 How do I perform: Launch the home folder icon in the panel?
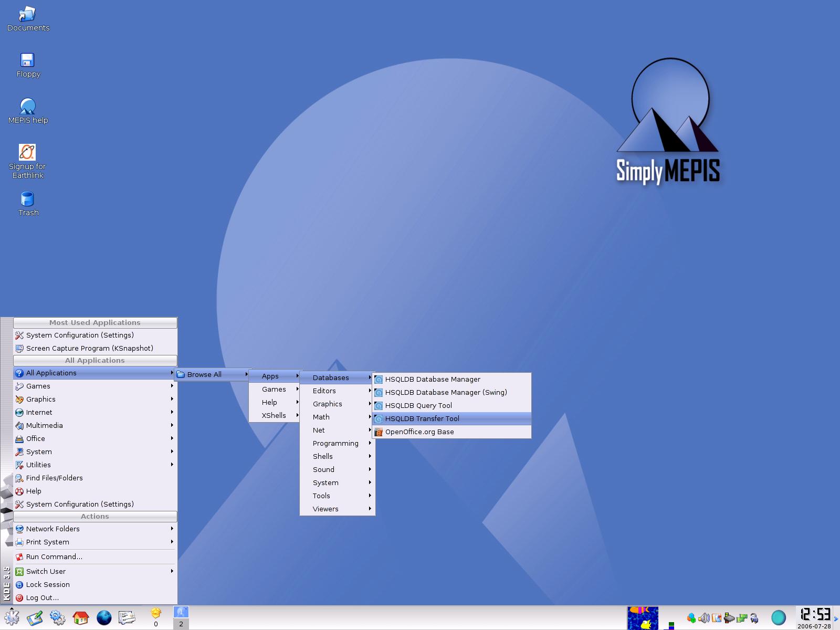pos(80,617)
